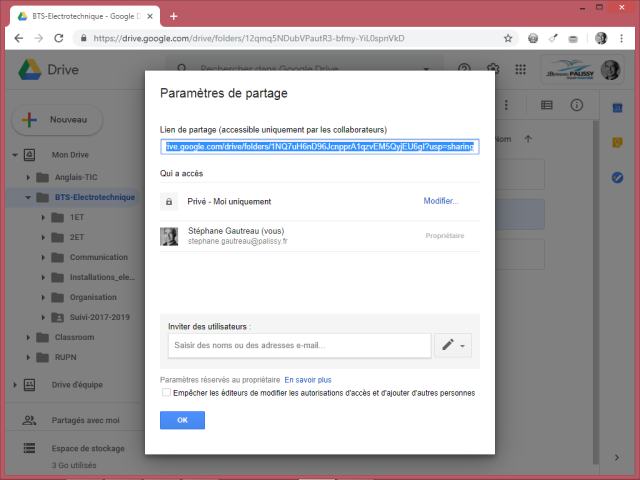Click the Nouveau button
The height and width of the screenshot is (480, 640).
(57, 120)
